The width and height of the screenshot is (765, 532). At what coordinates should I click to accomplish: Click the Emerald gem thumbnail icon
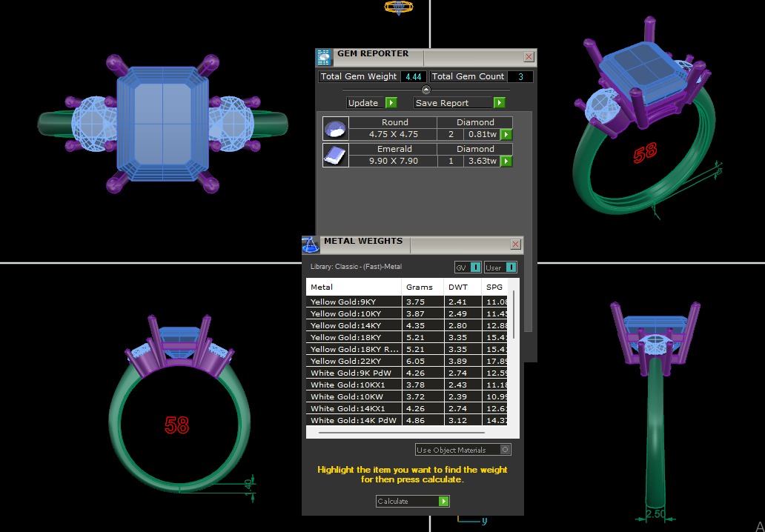pyautogui.click(x=335, y=155)
